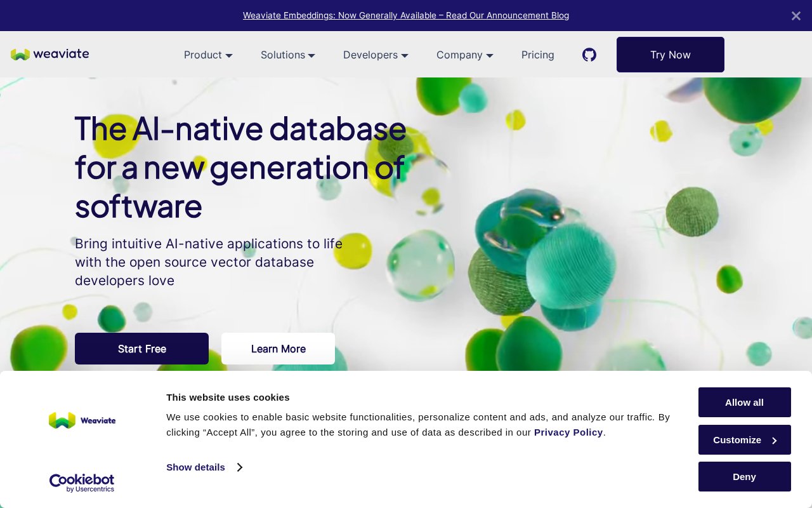Click the Learn More button
812x508 pixels.
tap(278, 349)
